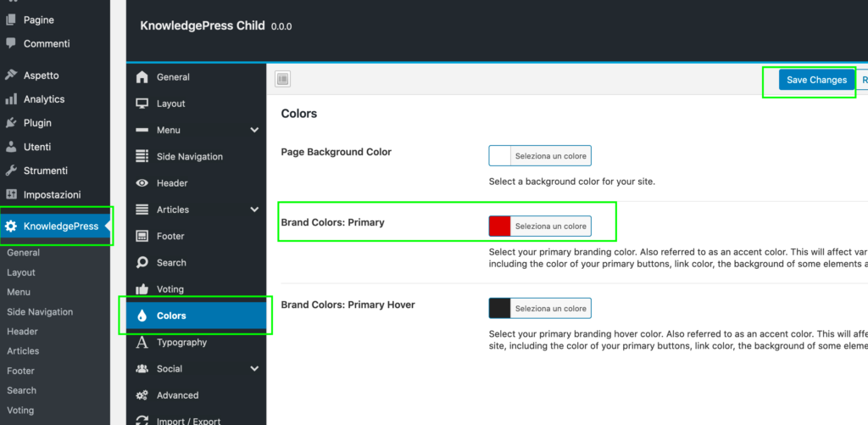
Task: Expand the Articles section chevron
Action: coord(254,210)
